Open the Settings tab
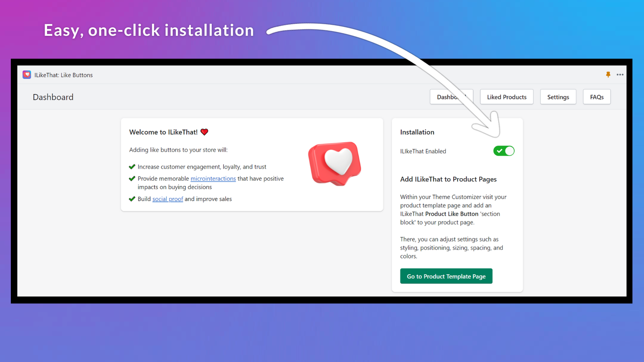Viewport: 644px width, 362px height. [x=558, y=97]
